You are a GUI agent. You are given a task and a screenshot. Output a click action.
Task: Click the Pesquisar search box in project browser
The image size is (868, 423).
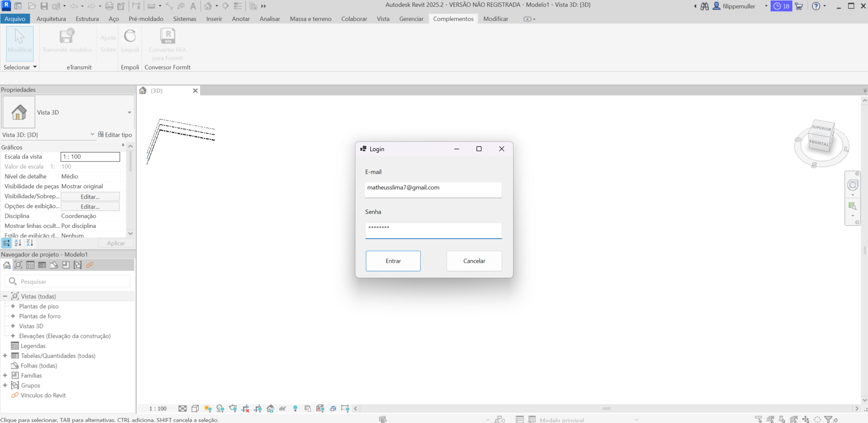(x=67, y=281)
